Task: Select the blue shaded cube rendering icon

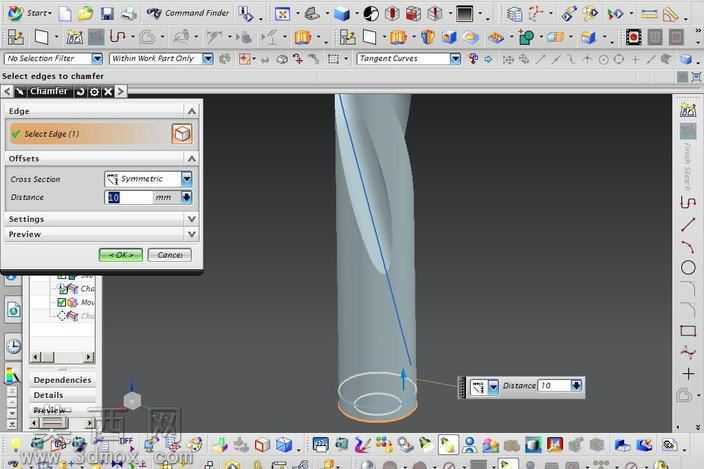Action: point(342,14)
